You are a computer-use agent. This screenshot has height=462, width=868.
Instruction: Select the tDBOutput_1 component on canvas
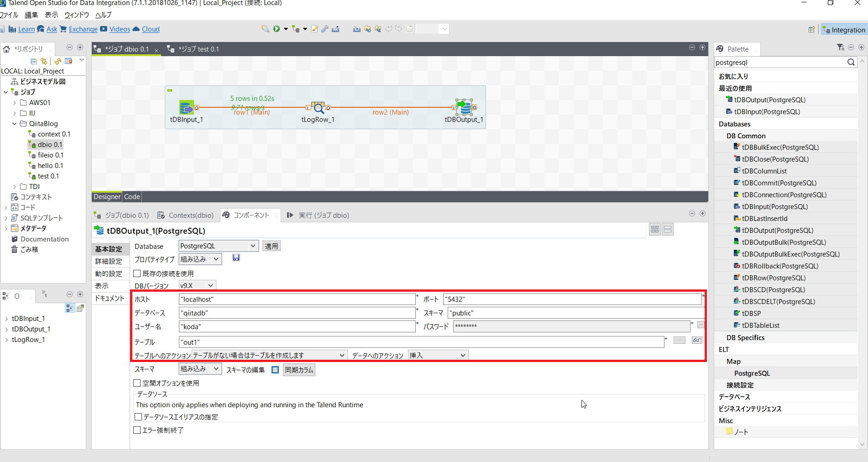pyautogui.click(x=464, y=108)
